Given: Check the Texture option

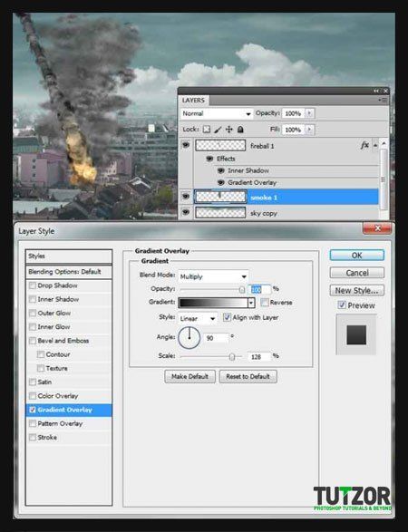Looking at the screenshot, I should click(41, 368).
